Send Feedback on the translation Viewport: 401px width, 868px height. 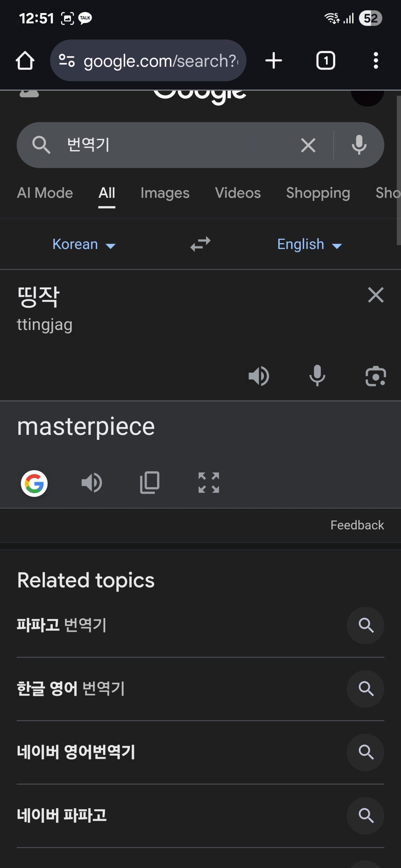point(357,525)
